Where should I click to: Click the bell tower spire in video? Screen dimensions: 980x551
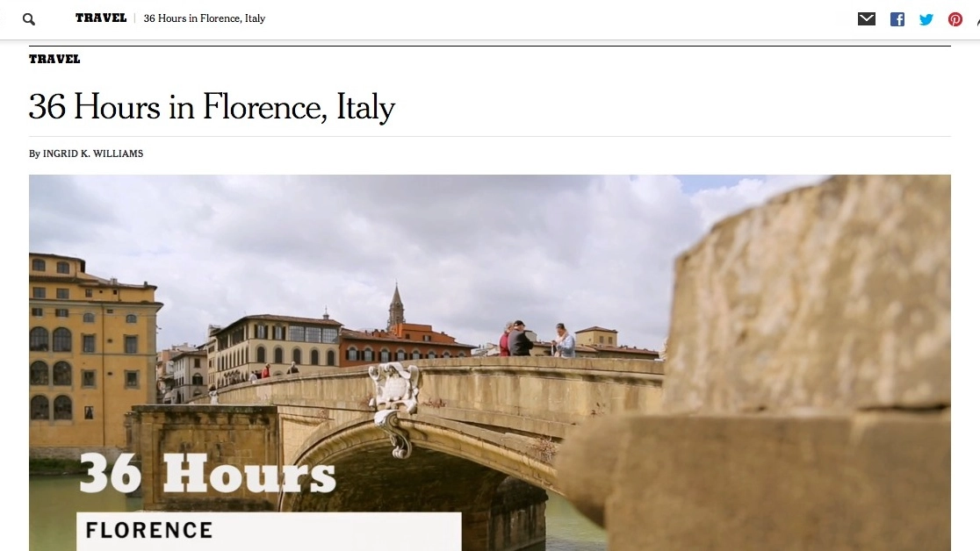[396, 304]
